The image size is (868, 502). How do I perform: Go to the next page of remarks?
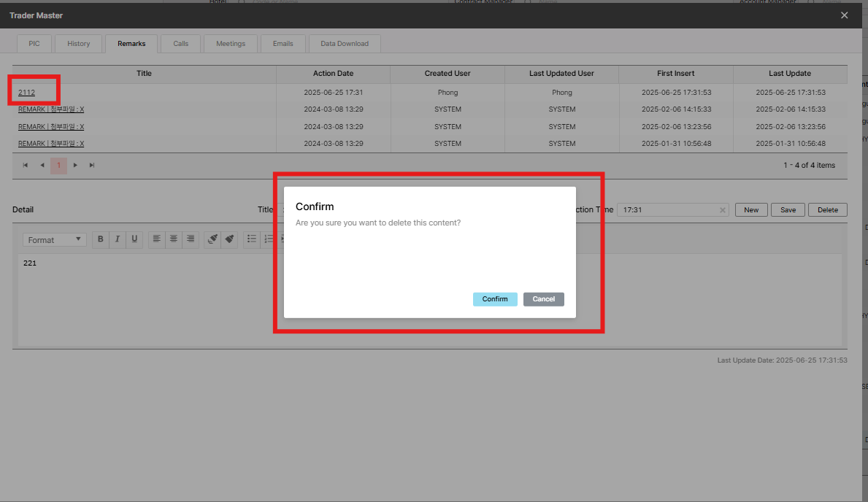(75, 165)
